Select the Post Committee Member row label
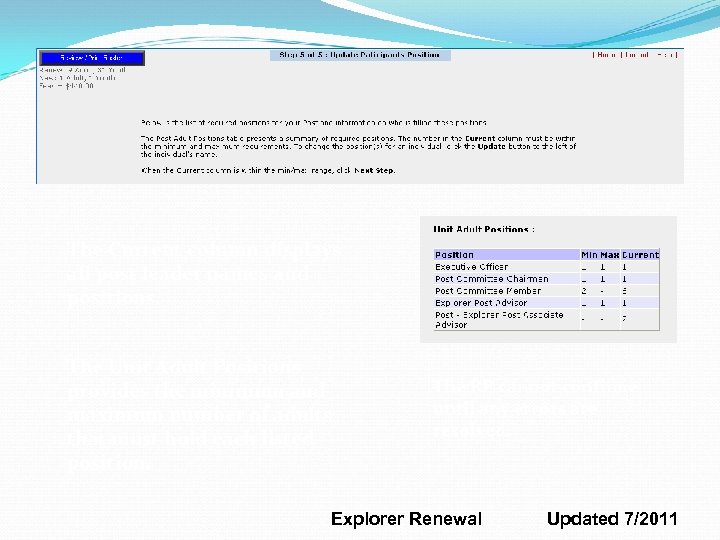 488,291
